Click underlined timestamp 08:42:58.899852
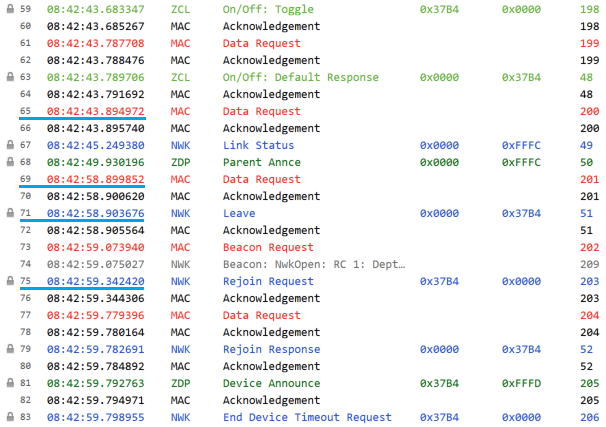 coord(96,179)
